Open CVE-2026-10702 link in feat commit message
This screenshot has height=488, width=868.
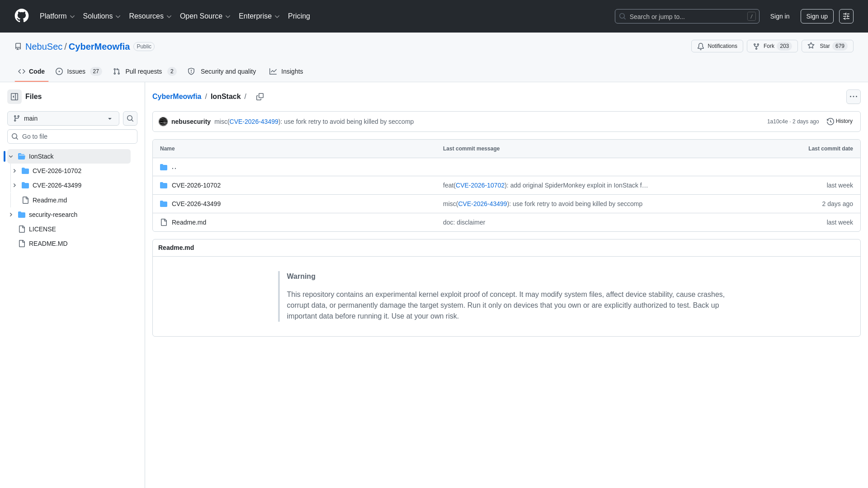point(480,185)
